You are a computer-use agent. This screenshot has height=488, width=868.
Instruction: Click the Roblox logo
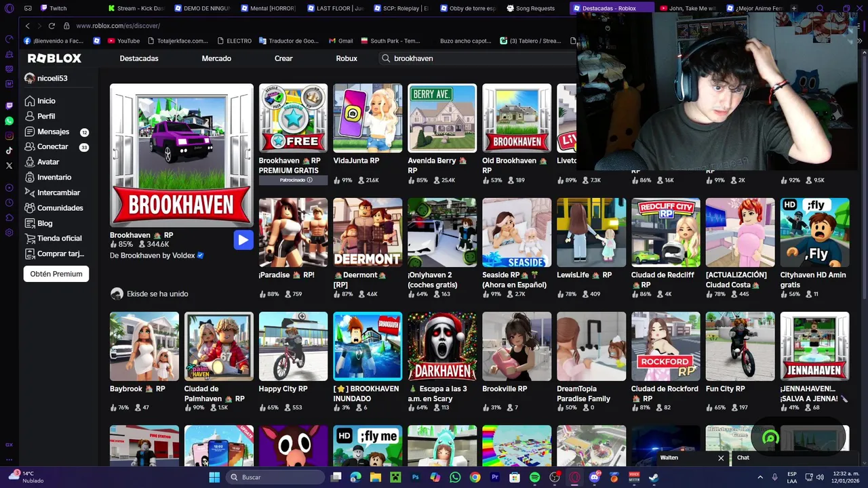[54, 58]
